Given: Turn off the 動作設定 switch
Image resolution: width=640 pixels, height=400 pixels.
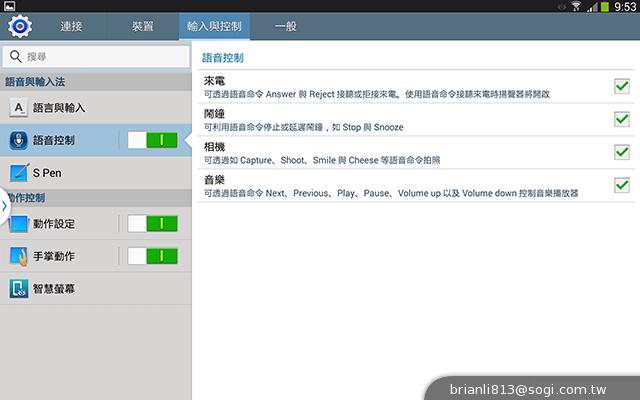Looking at the screenshot, I should 152,224.
